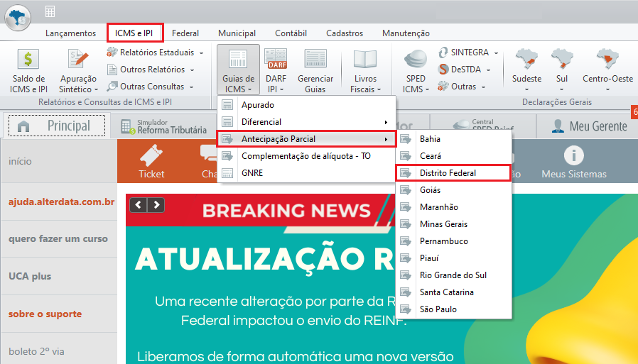Open the calculator icon in title bar
Image resolution: width=638 pixels, height=364 pixels.
50,11
